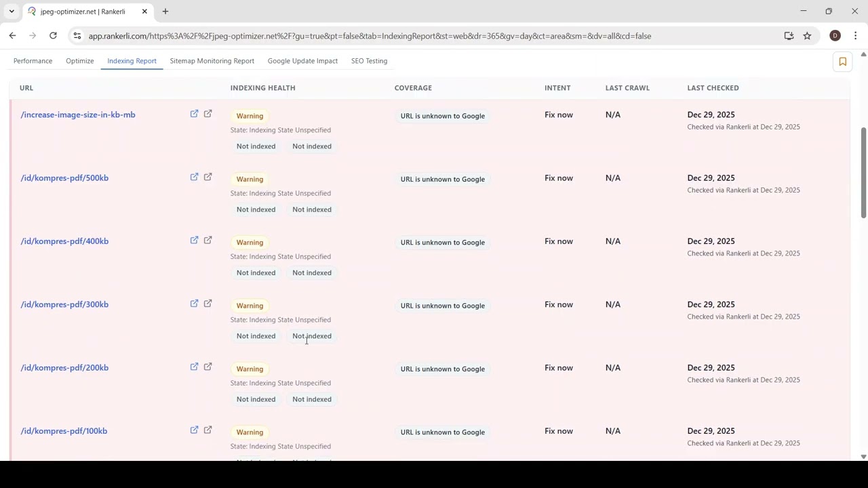
Task: Open gray external-link icon for /id/kompres-pdf/200kb
Action: point(208,367)
